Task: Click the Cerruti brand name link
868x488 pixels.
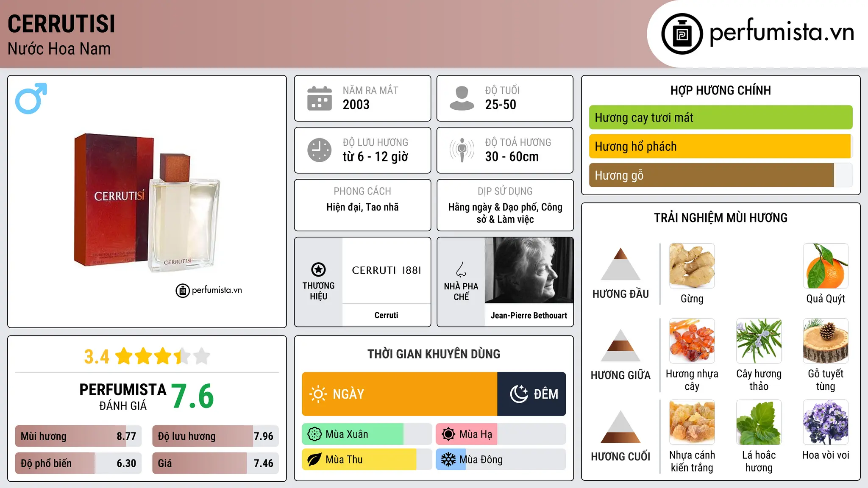Action: point(387,315)
